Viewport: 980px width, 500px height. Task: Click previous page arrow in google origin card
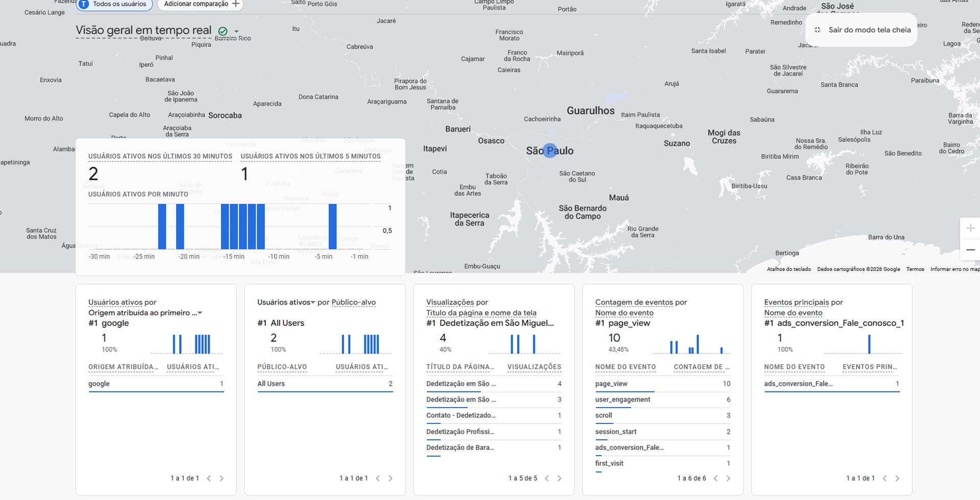pos(209,478)
